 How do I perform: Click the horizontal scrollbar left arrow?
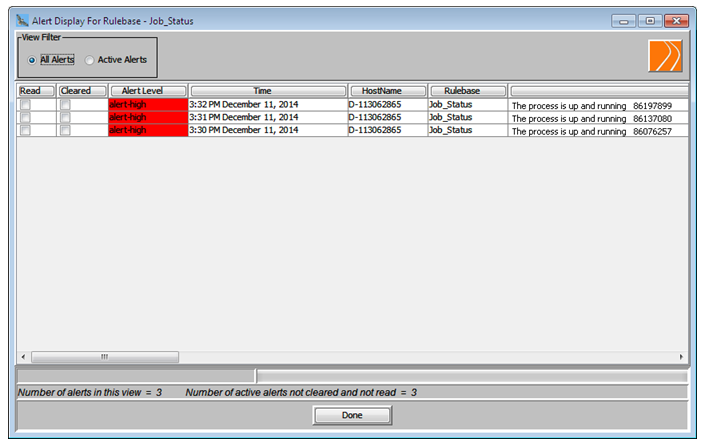pyautogui.click(x=23, y=357)
